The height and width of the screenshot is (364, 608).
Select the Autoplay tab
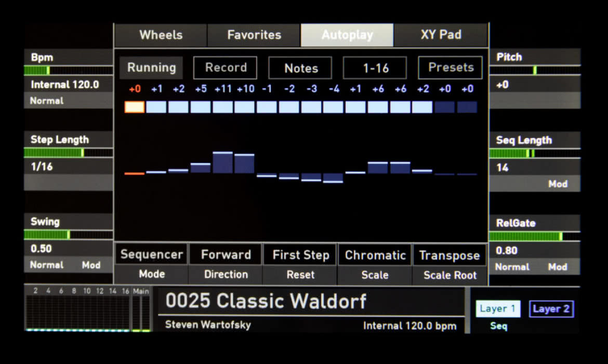[347, 35]
